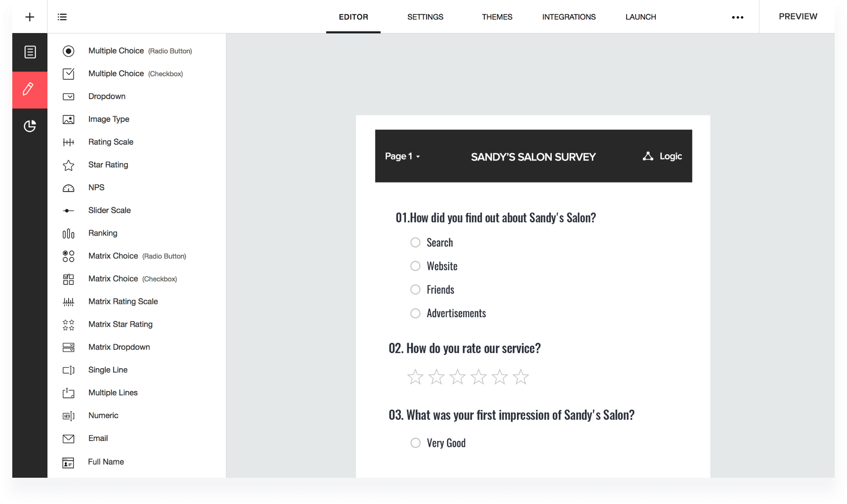Image resolution: width=847 pixels, height=504 pixels.
Task: Click the Multiple Choice Radio Button icon
Action: 69,50
